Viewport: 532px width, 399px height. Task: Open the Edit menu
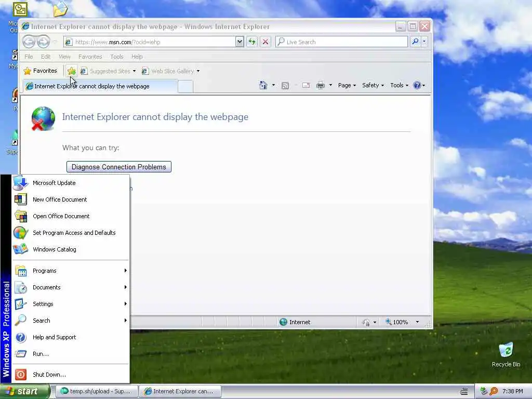pos(46,57)
